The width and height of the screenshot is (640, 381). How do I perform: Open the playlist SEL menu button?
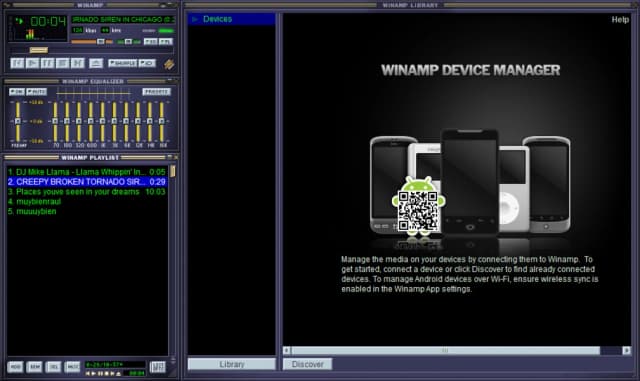(53, 367)
